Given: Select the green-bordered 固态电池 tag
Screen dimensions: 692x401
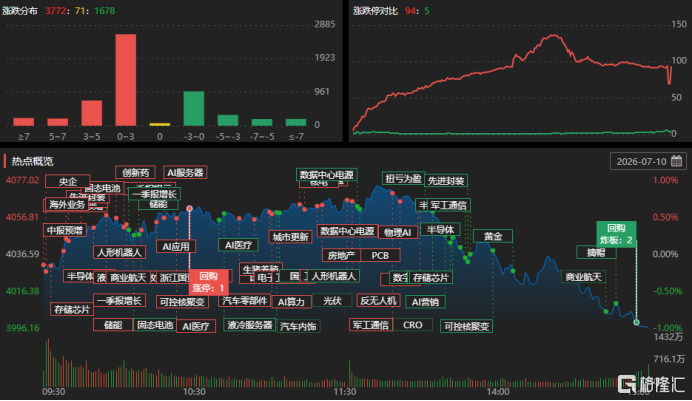Looking at the screenshot, I should coord(155,325).
